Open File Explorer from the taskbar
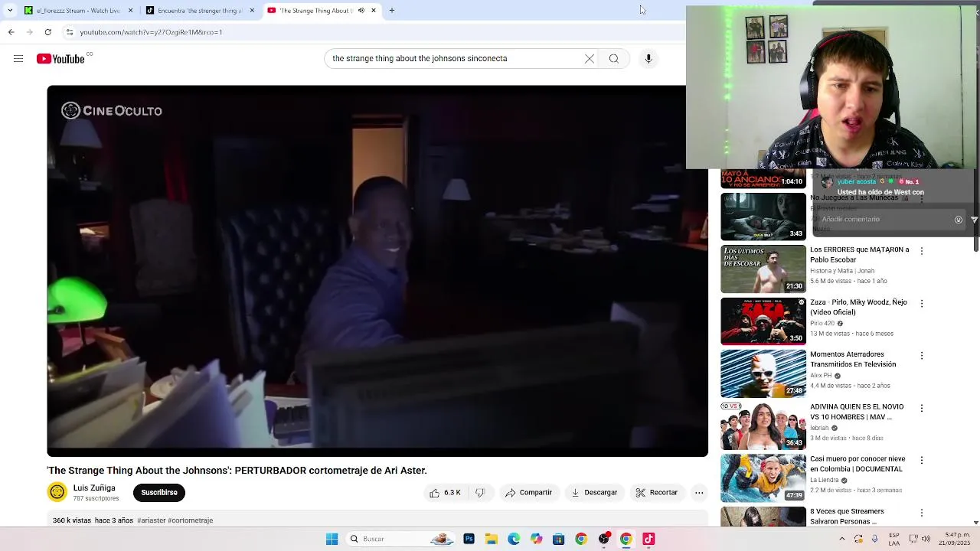980x551 pixels. point(491,540)
